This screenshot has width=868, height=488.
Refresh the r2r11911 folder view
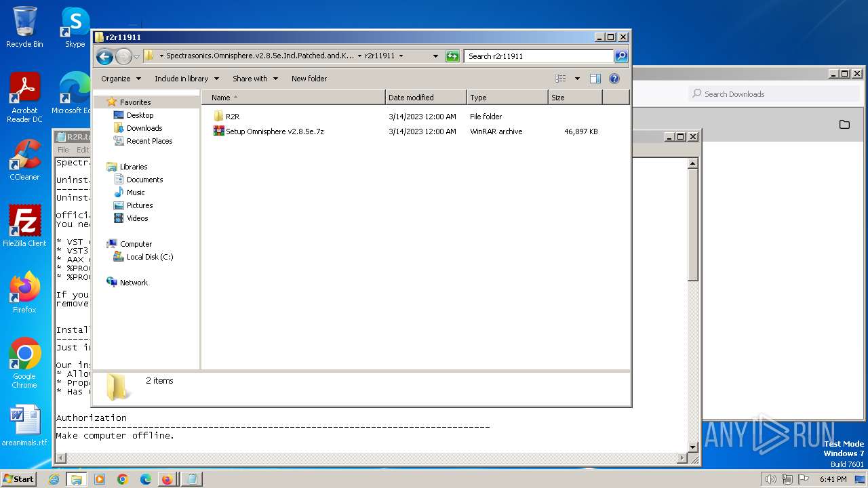(452, 56)
